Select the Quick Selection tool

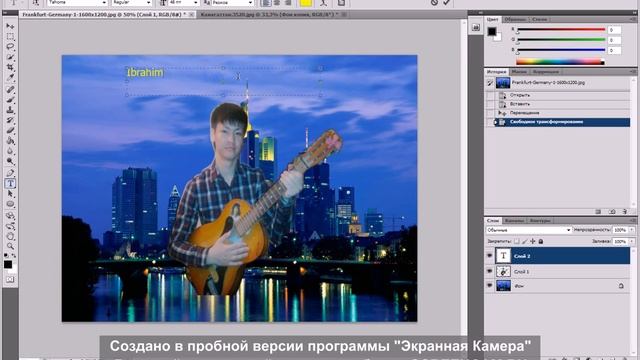pos(10,57)
